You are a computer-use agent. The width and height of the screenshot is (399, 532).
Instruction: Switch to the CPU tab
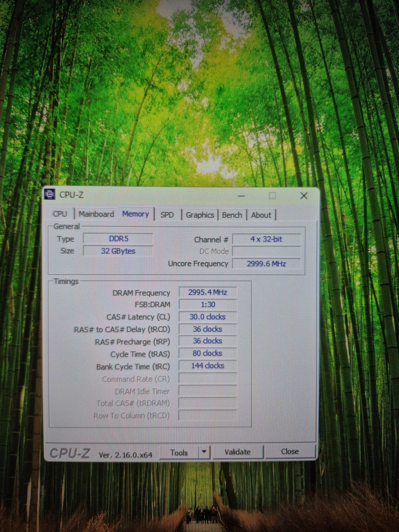60,214
